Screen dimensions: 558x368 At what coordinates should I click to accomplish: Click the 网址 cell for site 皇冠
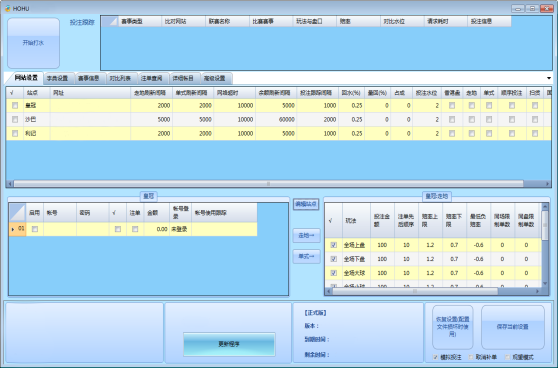click(90, 105)
